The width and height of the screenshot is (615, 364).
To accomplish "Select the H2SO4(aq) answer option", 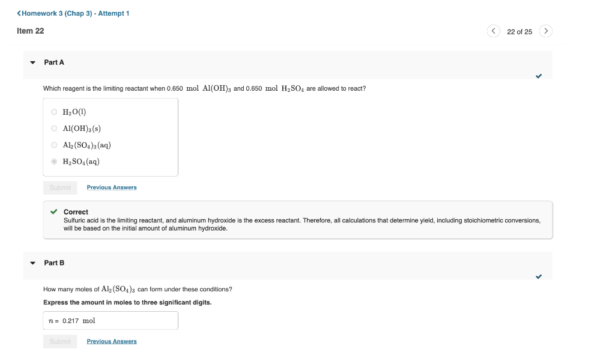I will click(x=54, y=161).
